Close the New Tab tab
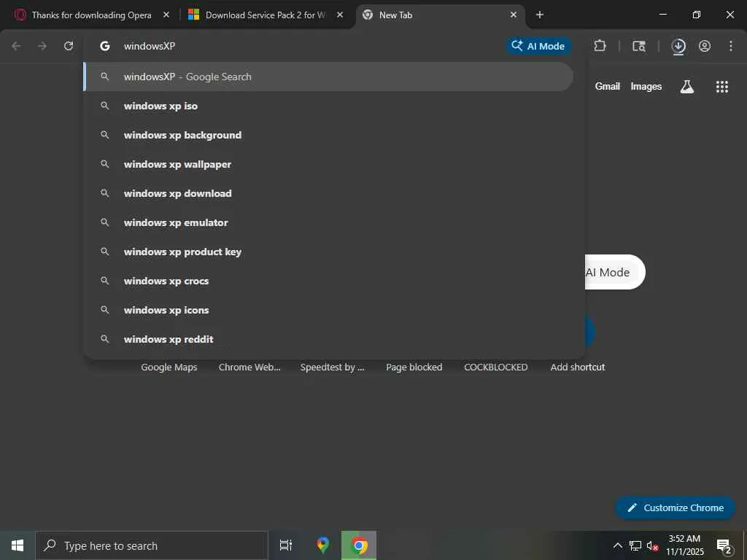This screenshot has height=560, width=747. click(x=514, y=15)
